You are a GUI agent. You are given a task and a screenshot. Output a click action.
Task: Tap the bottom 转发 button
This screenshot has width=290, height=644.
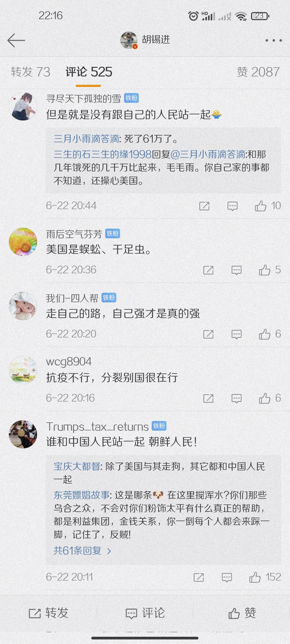48,613
